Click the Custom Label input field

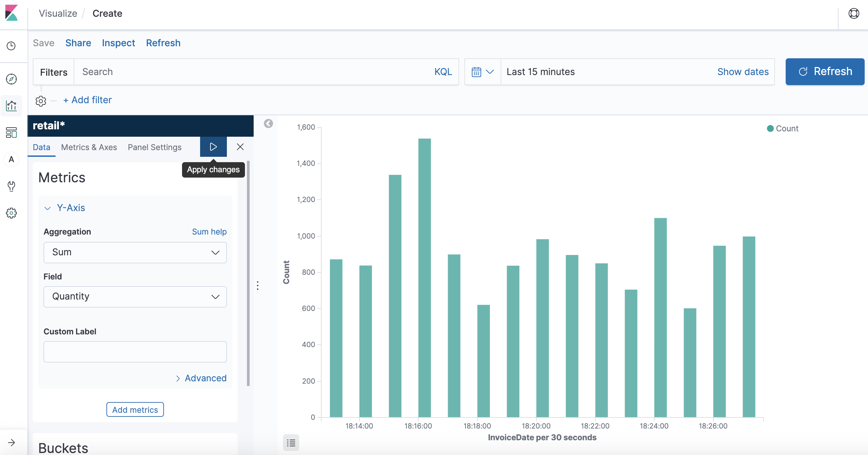click(x=135, y=351)
